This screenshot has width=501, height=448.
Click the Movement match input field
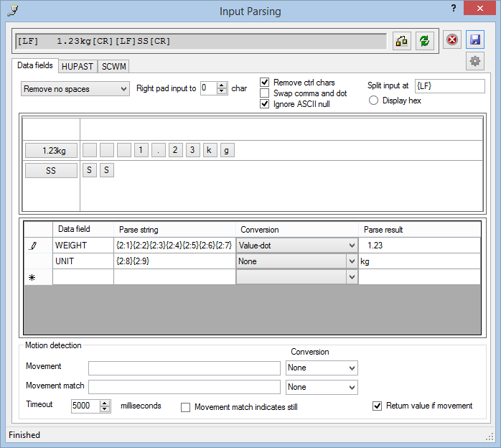pos(184,387)
